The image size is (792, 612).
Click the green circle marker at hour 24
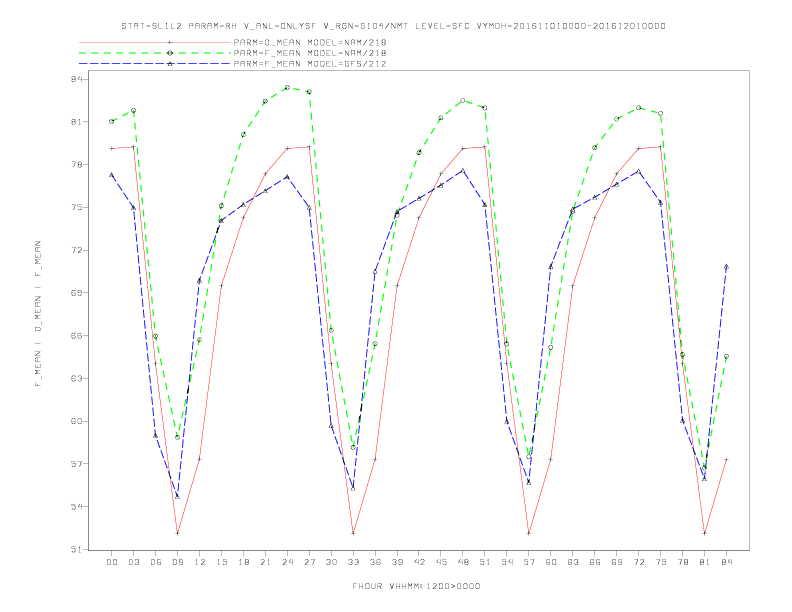287,87
